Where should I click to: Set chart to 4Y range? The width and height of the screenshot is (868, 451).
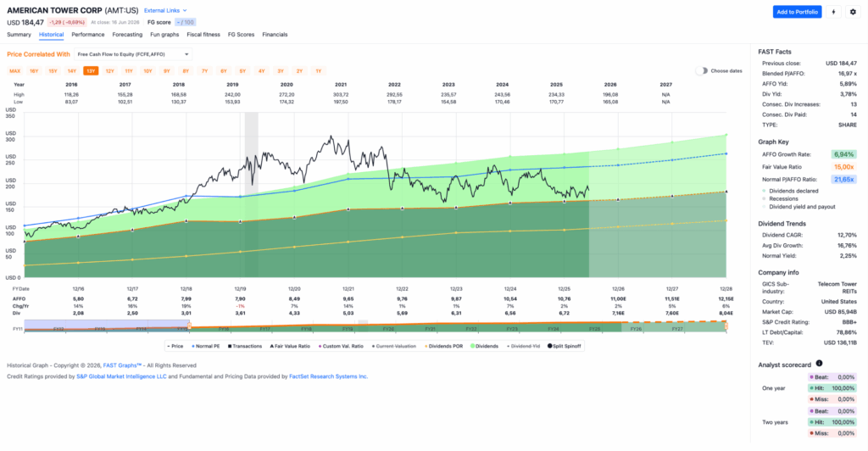click(x=261, y=71)
